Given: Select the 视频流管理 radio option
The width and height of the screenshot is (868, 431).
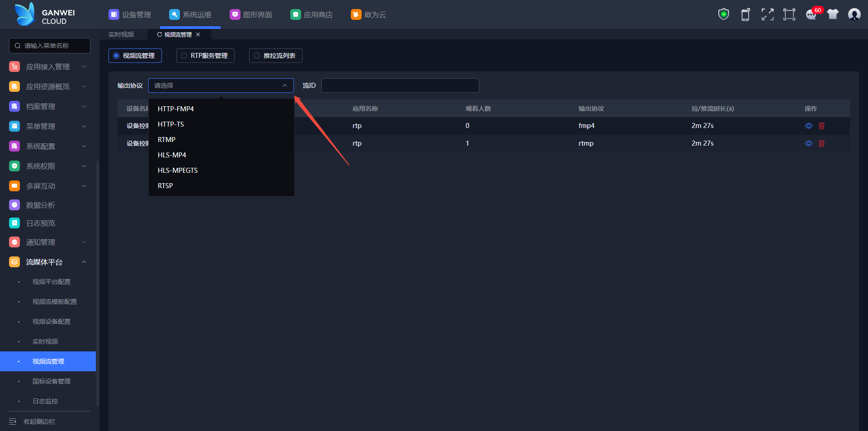Looking at the screenshot, I should click(135, 56).
